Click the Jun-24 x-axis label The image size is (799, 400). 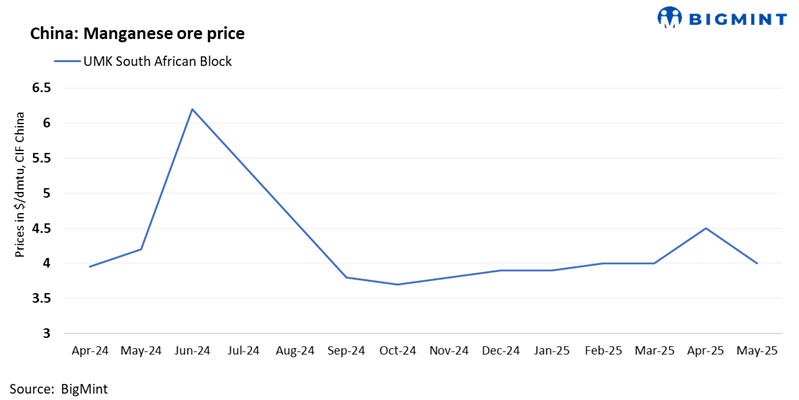(192, 351)
